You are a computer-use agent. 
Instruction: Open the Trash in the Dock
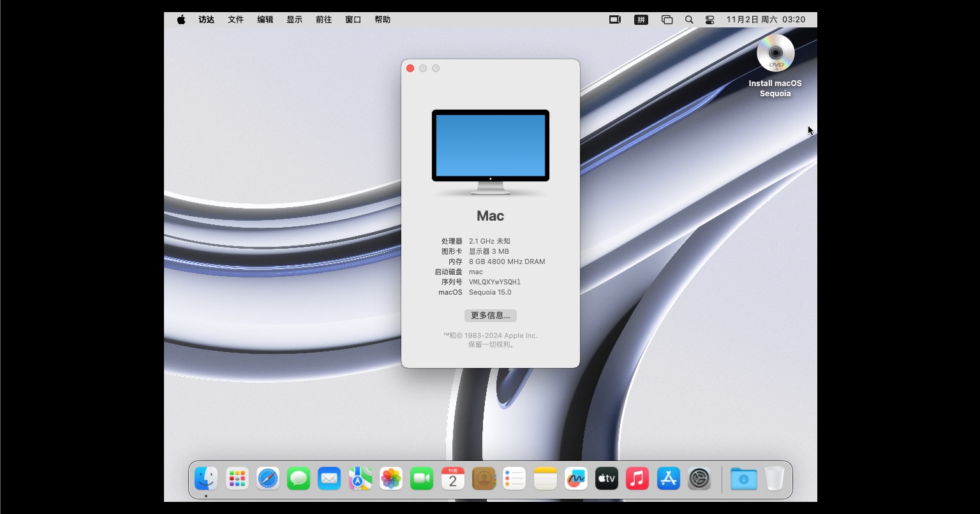[x=774, y=478]
